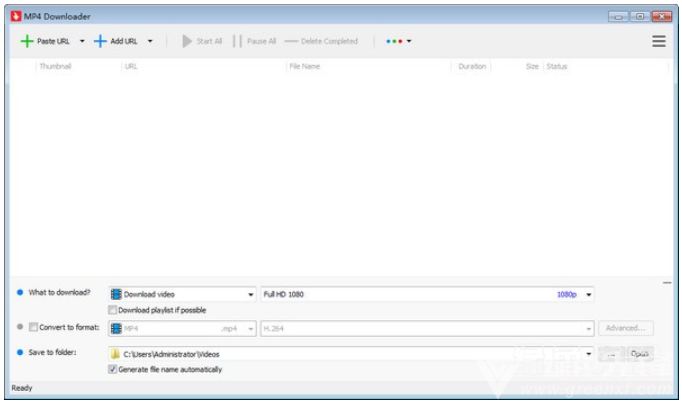Click the Start All play icon
Screen dimensions: 682x403
(187, 41)
